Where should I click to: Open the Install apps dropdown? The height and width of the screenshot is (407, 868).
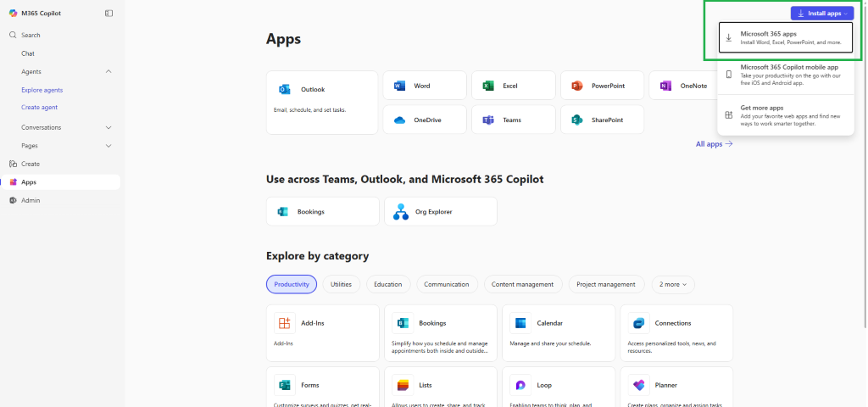click(x=822, y=14)
